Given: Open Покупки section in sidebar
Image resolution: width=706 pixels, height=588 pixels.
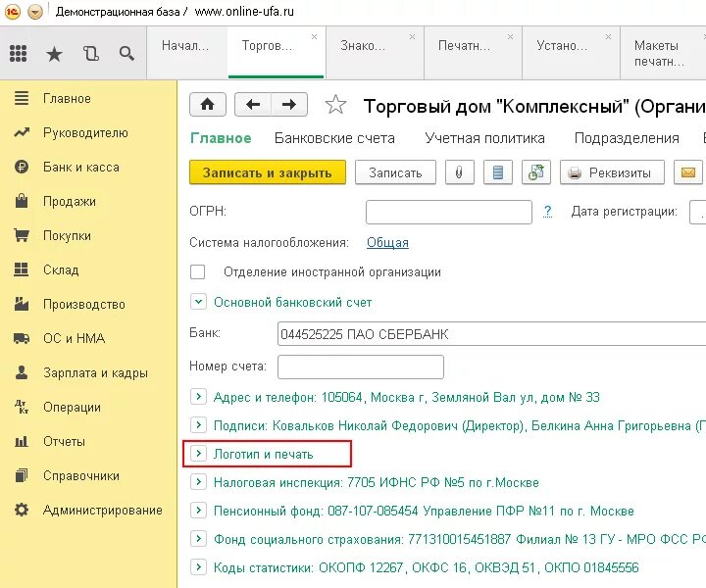Looking at the screenshot, I should [x=67, y=235].
